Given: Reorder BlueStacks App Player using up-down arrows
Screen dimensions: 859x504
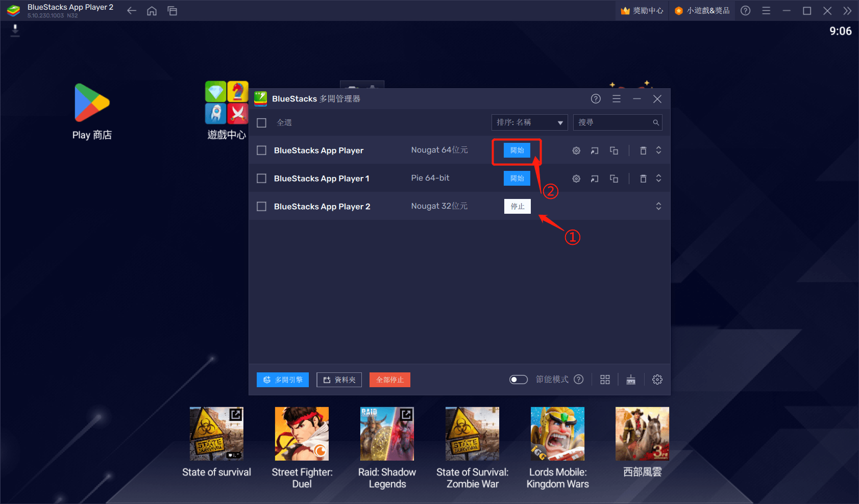Looking at the screenshot, I should (658, 150).
